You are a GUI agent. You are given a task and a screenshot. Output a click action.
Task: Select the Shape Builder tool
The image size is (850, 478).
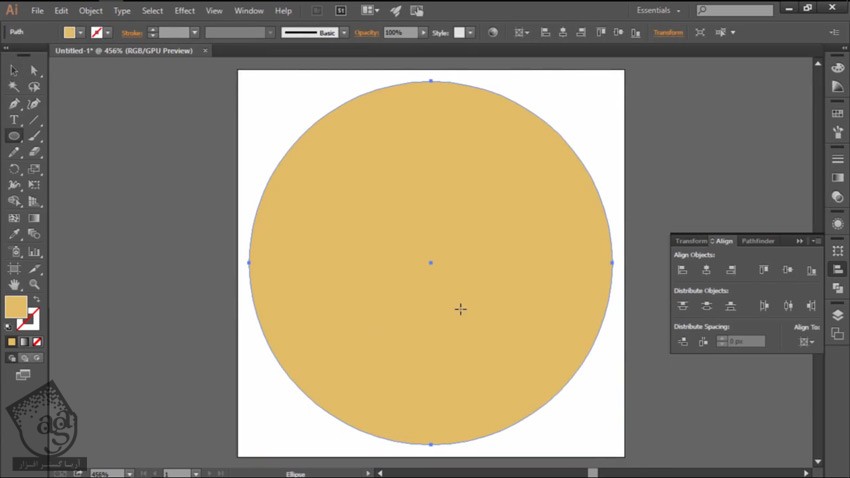[x=14, y=202]
